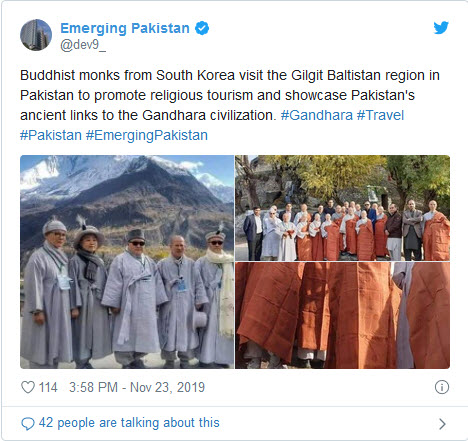The image size is (468, 441).
Task: Open the tweet timestamp Nov 23, 2019
Action: click(x=137, y=387)
